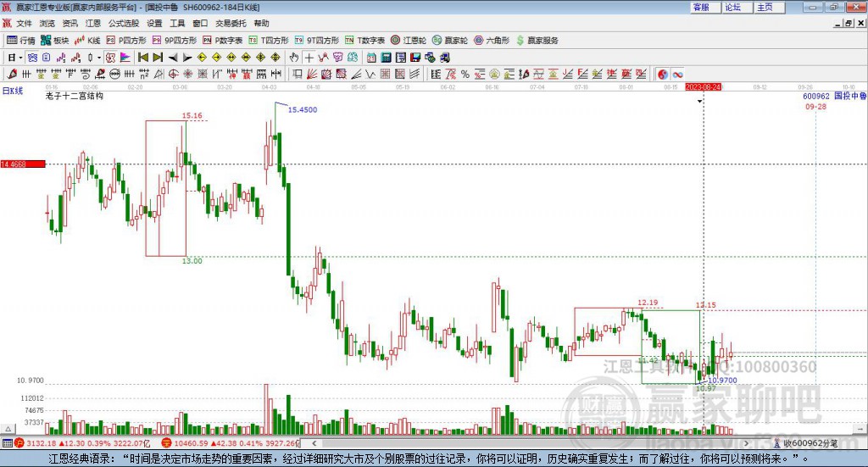Viewport: 868px width, 467px height.
Task: Click the 15.4500 high price label
Action: [x=303, y=109]
